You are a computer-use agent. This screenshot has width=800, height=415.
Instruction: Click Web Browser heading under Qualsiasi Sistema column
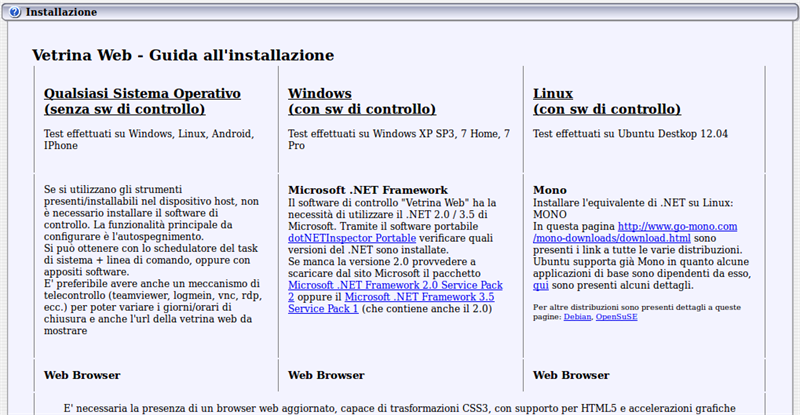click(x=82, y=375)
